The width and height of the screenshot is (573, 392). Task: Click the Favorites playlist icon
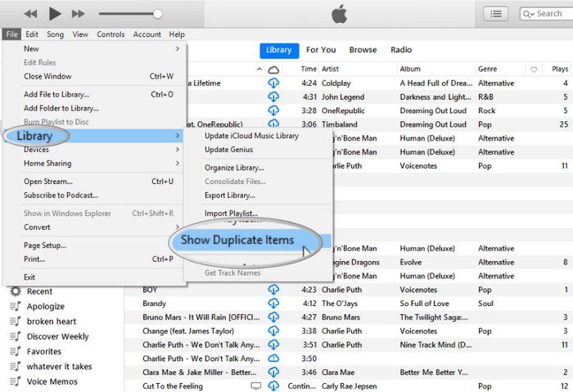[x=15, y=351]
